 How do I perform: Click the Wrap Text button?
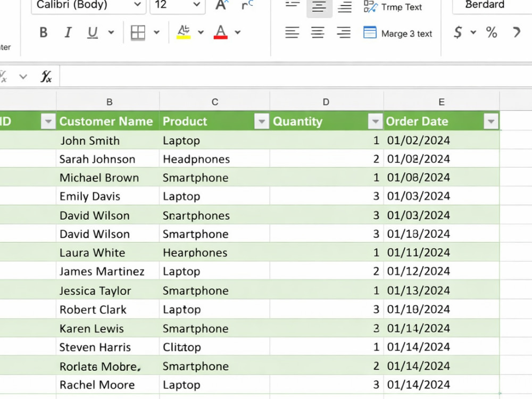tap(392, 7)
